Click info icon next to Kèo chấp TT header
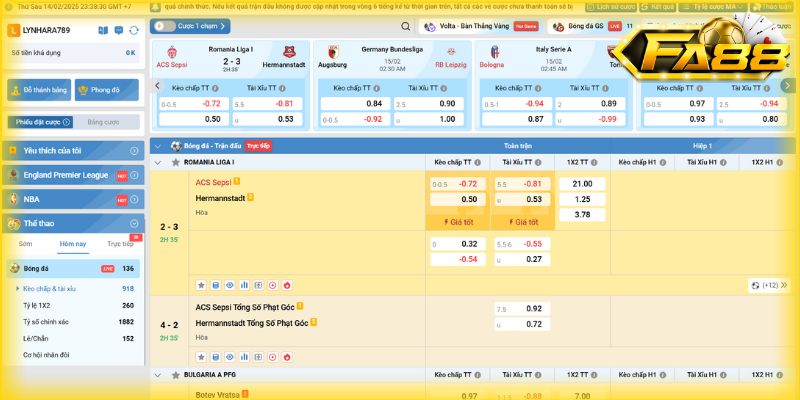 coord(476,162)
